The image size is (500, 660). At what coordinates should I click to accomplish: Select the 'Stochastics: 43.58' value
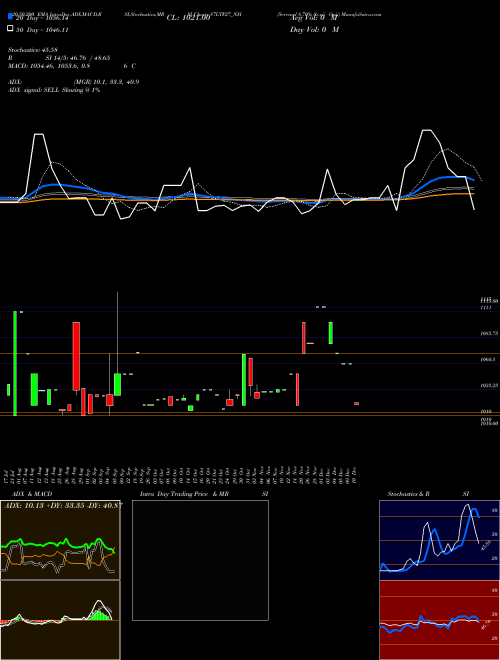click(33, 50)
